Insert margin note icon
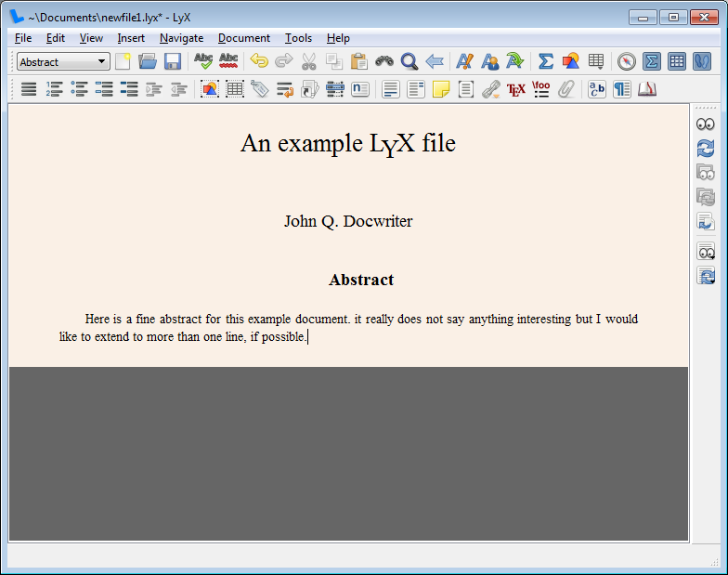 (x=416, y=89)
